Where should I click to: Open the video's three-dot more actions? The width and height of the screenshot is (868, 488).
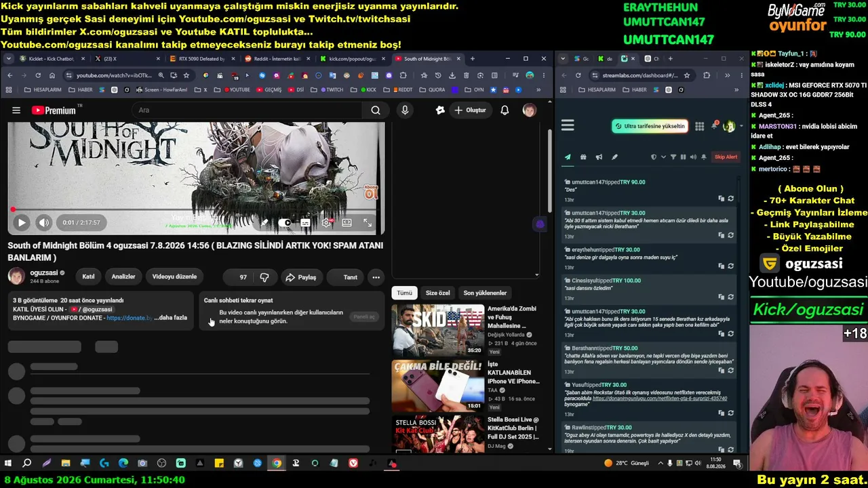point(376,277)
